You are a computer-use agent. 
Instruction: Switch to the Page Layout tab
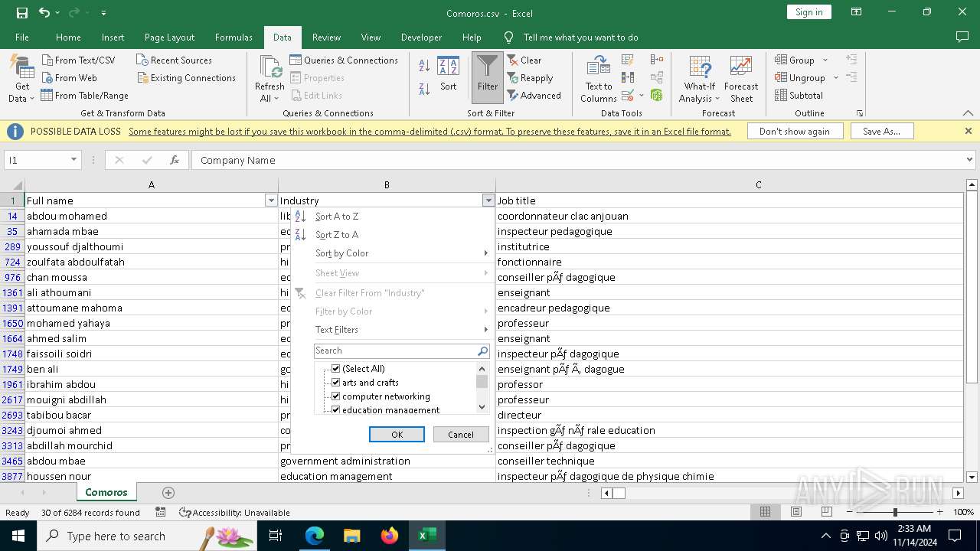(x=169, y=37)
